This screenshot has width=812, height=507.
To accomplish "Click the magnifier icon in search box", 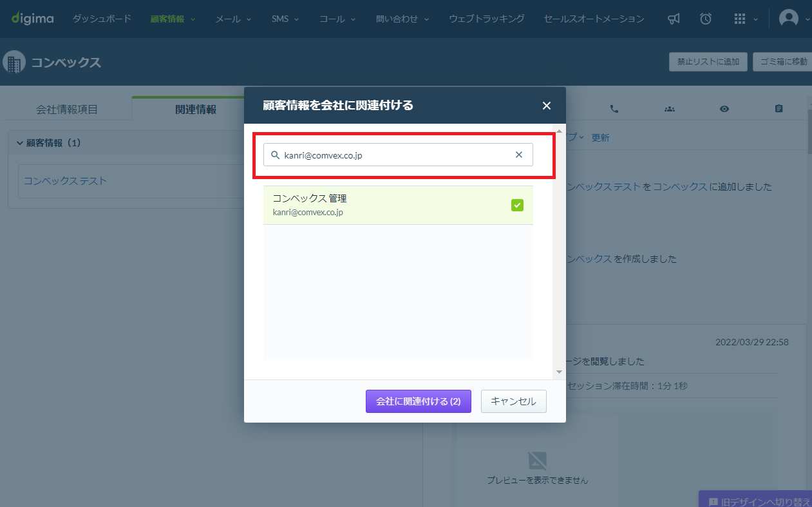I will point(275,155).
